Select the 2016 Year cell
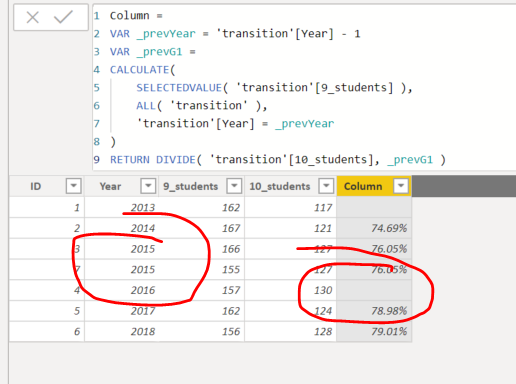Screen dimensions: 516x384 click(x=121, y=290)
